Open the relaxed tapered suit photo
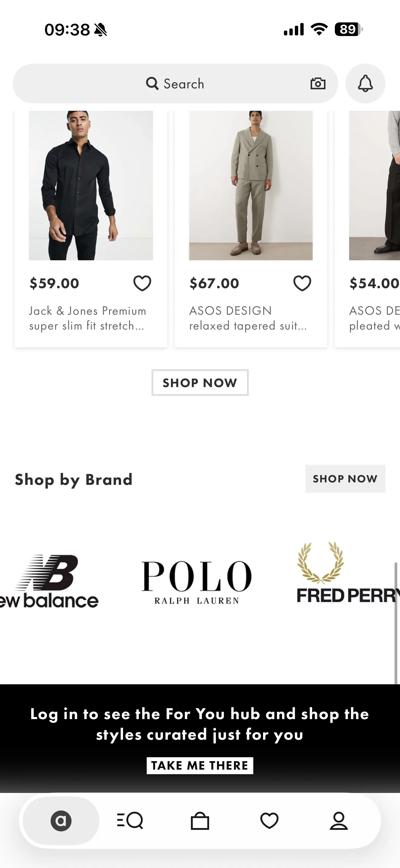The width and height of the screenshot is (400, 868). point(251,185)
